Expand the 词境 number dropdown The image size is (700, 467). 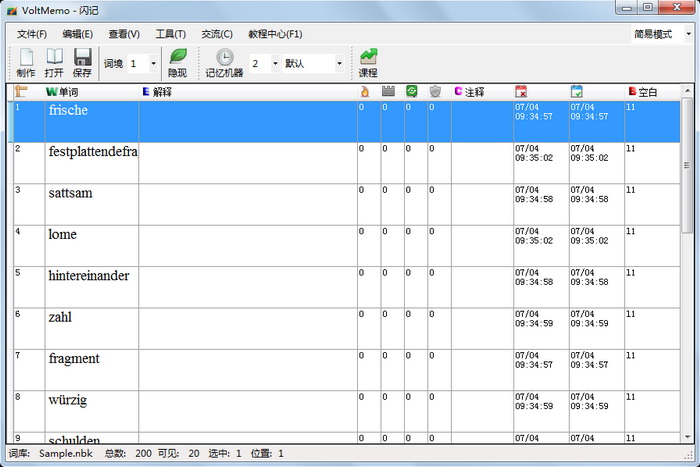click(x=153, y=64)
